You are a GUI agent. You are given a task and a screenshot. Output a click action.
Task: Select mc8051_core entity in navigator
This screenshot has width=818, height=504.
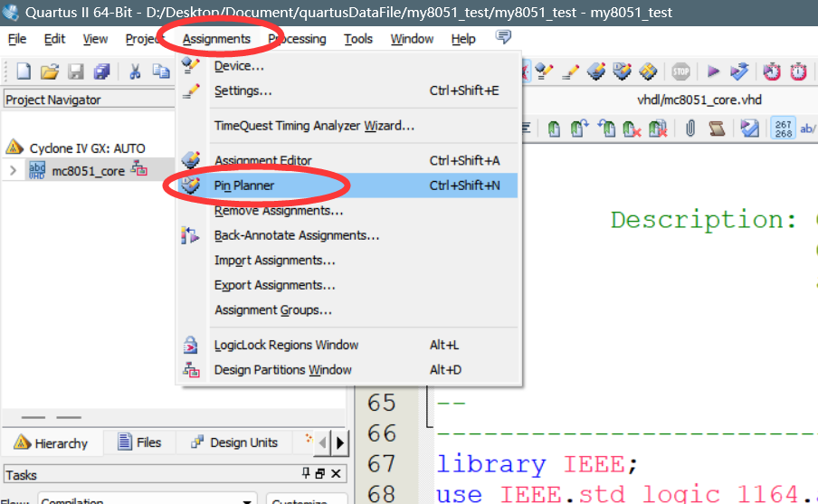[88, 171]
